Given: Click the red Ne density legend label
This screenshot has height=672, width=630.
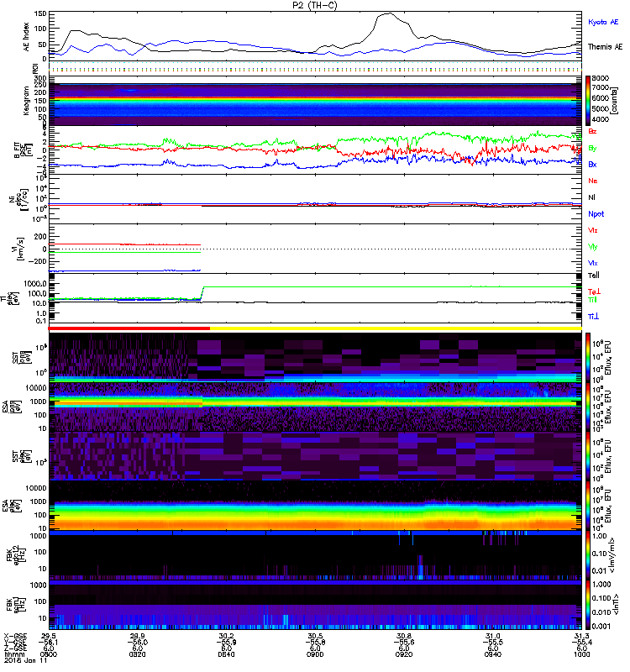Looking at the screenshot, I should click(593, 181).
